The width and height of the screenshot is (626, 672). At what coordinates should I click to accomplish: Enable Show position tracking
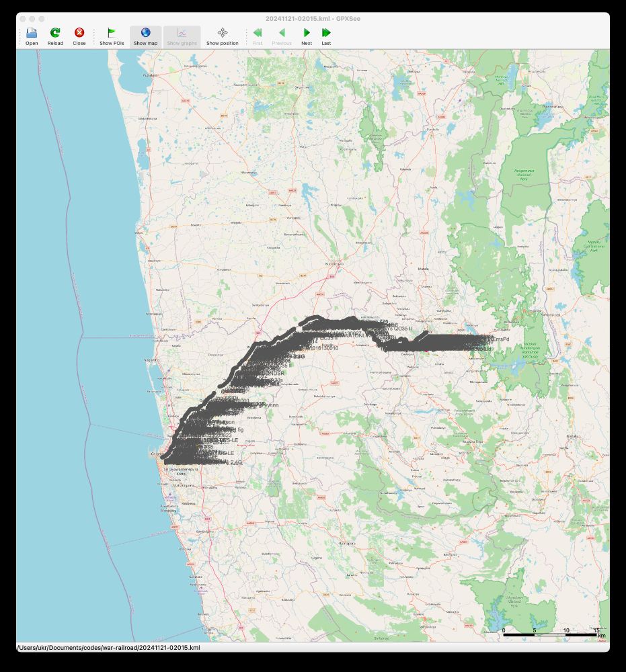point(222,34)
